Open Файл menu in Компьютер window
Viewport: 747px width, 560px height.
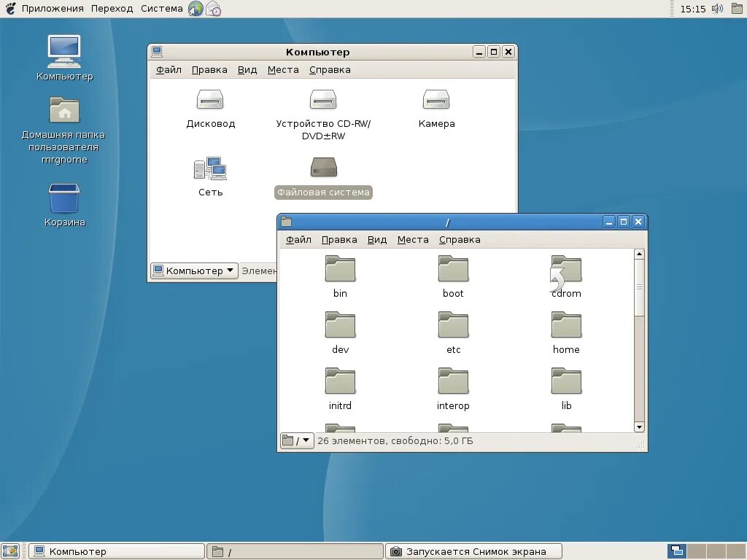(x=169, y=69)
